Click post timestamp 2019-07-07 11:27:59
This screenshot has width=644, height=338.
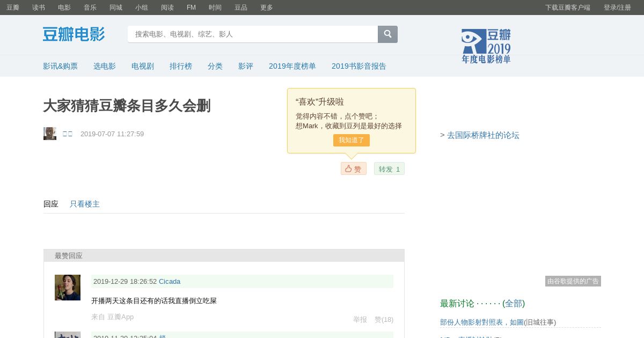pyautogui.click(x=112, y=134)
